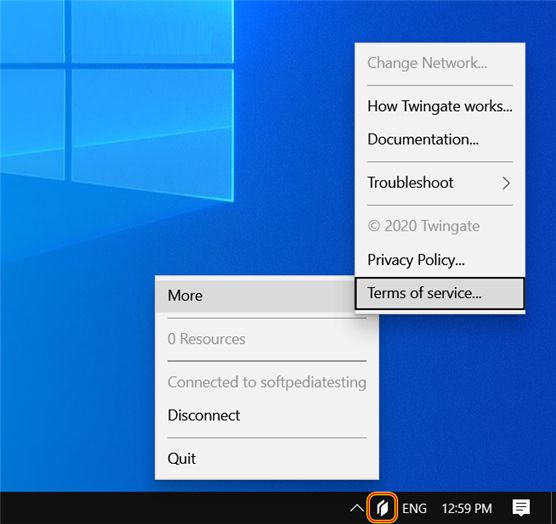Show hidden tray icons with the up chevron
Image resolution: width=556 pixels, height=524 pixels.
(x=357, y=508)
